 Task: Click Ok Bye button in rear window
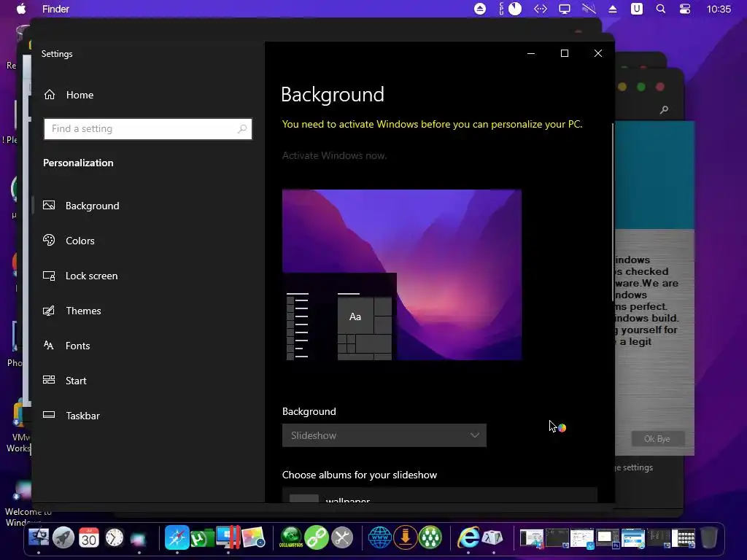point(658,438)
